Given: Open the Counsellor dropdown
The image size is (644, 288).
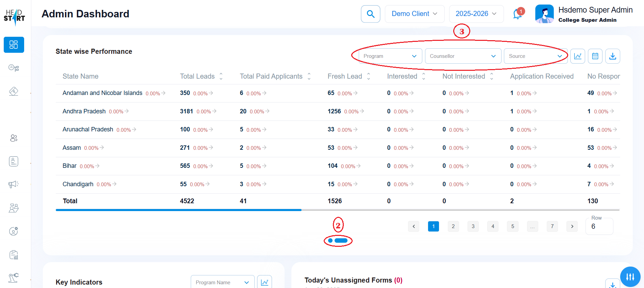Looking at the screenshot, I should pos(463,56).
